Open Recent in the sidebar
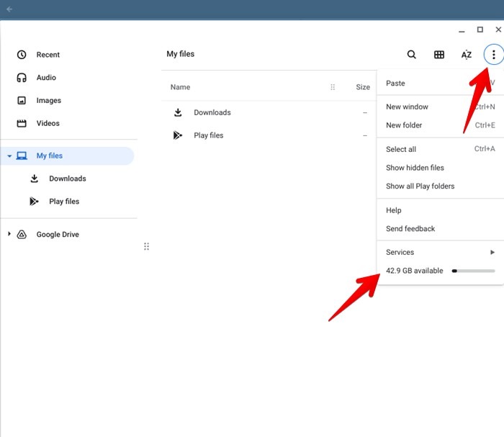Image resolution: width=504 pixels, height=437 pixels. pyautogui.click(x=48, y=55)
